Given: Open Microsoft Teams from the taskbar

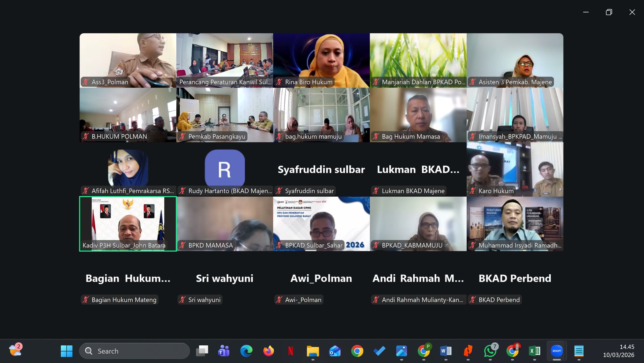Looking at the screenshot, I should pos(224,351).
